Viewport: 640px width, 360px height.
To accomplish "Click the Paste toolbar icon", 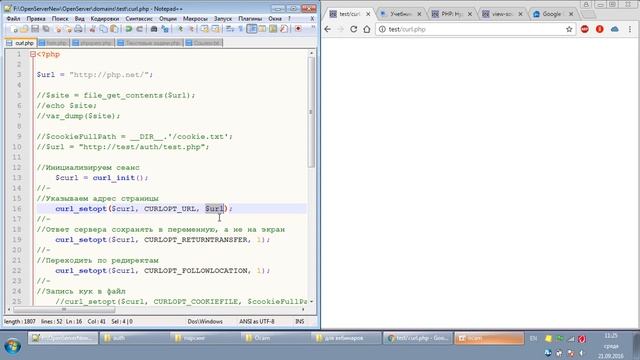I will click(x=114, y=29).
